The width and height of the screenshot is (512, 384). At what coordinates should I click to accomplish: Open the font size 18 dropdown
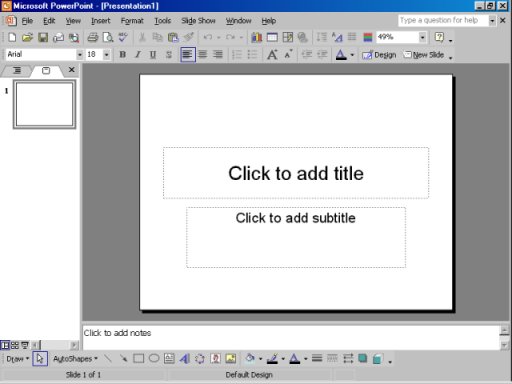coord(107,55)
